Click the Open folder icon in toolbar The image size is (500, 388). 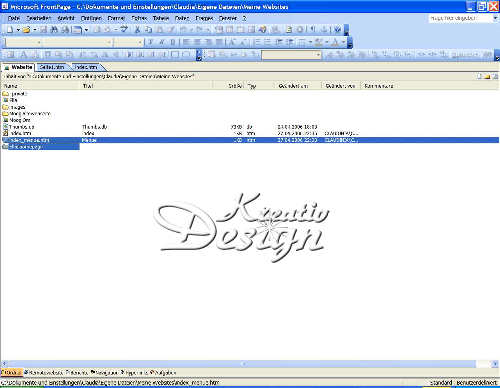[26, 30]
